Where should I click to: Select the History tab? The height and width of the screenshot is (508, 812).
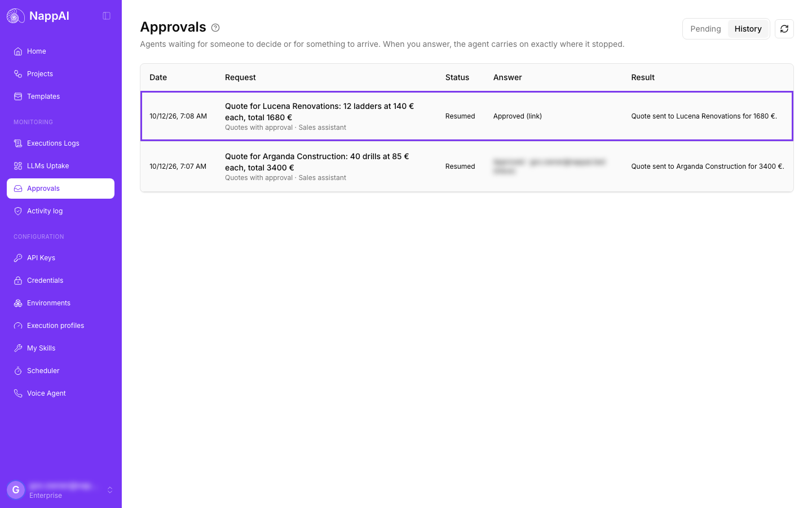pos(748,29)
